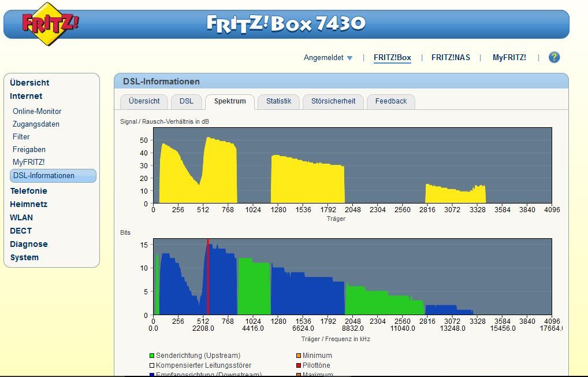Go to the Feedback tab
The image size is (588, 377).
[391, 101]
